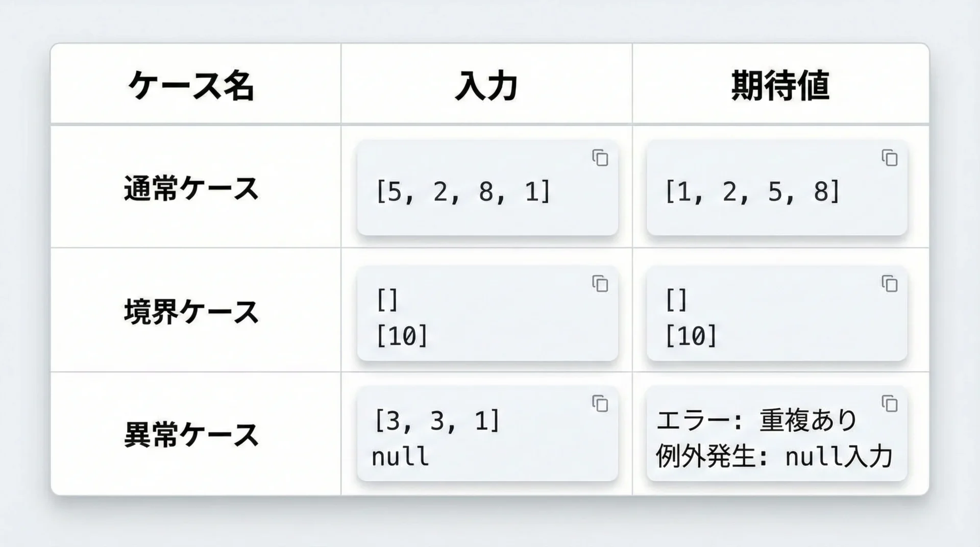The image size is (980, 547).
Task: Select the 異常ケース row label
Action: [191, 435]
